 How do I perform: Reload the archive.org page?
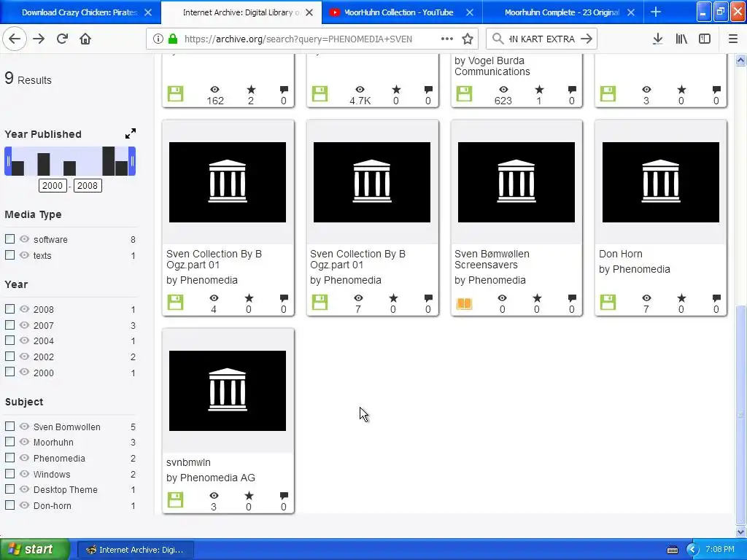pyautogui.click(x=62, y=39)
